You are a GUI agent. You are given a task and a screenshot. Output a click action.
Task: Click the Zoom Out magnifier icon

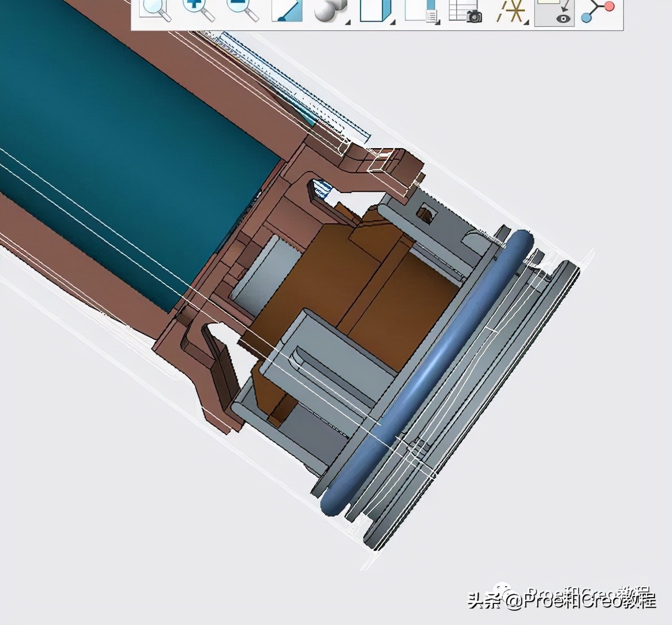point(243,11)
